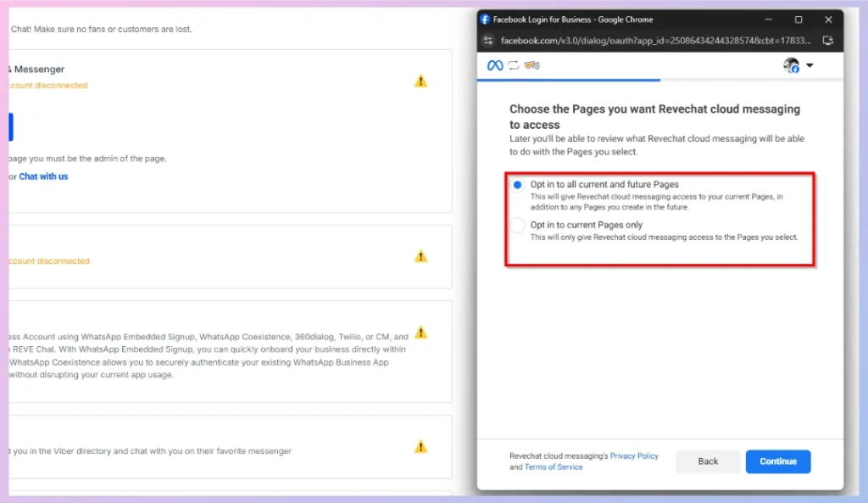Click warning icon on second disconnected account card
The width and height of the screenshot is (868, 503).
[420, 256]
